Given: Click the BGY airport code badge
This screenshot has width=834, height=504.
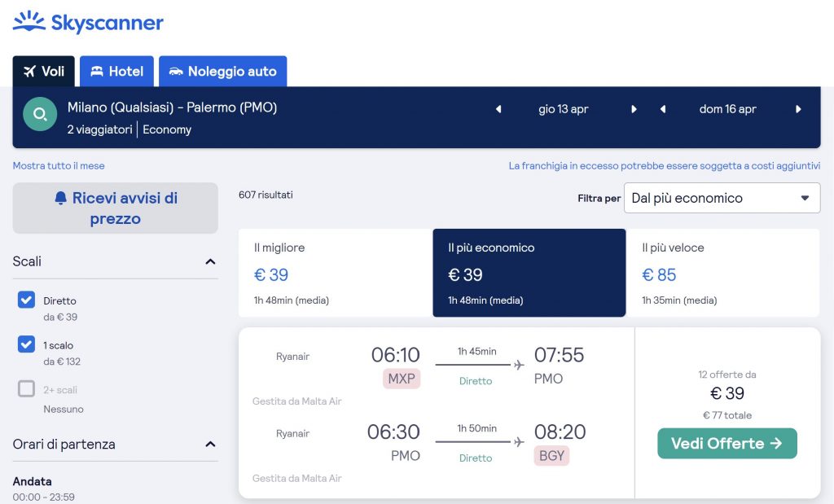Looking at the screenshot, I should (x=551, y=456).
